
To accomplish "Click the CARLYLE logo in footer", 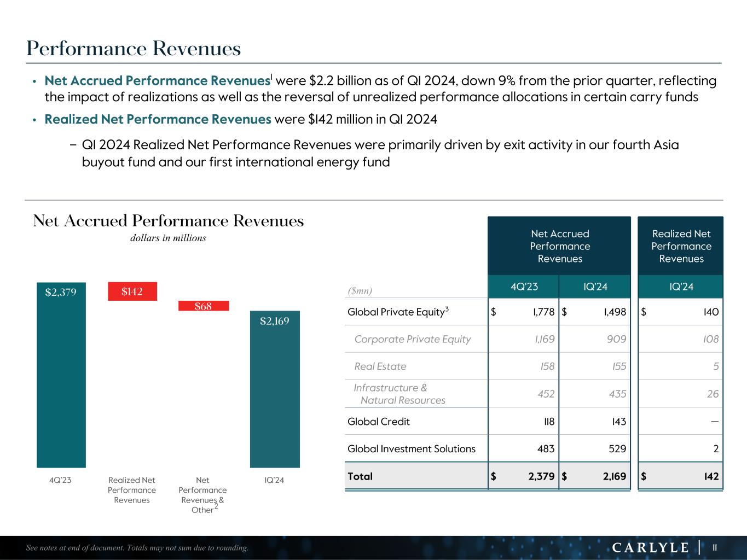I will 650,547.
